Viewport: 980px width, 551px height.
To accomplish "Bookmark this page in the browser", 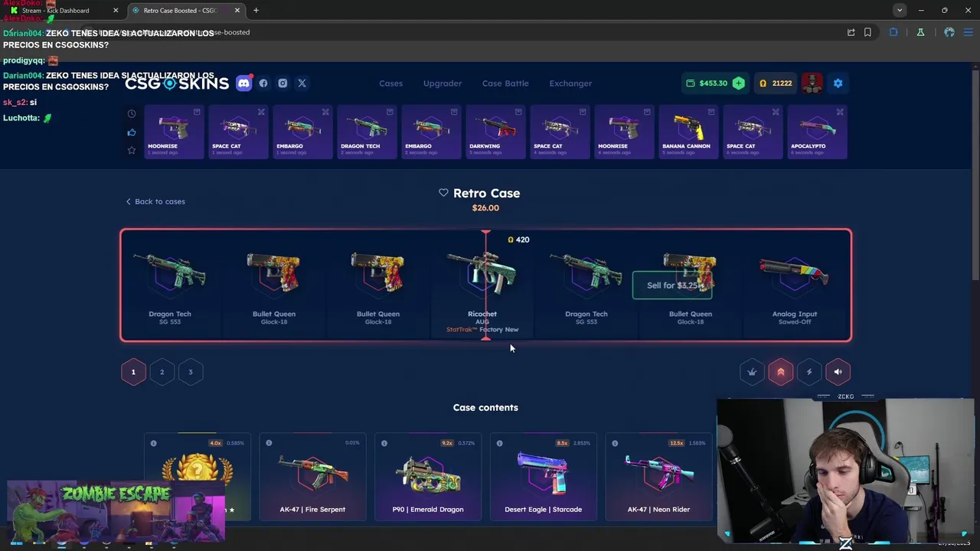I will (867, 32).
